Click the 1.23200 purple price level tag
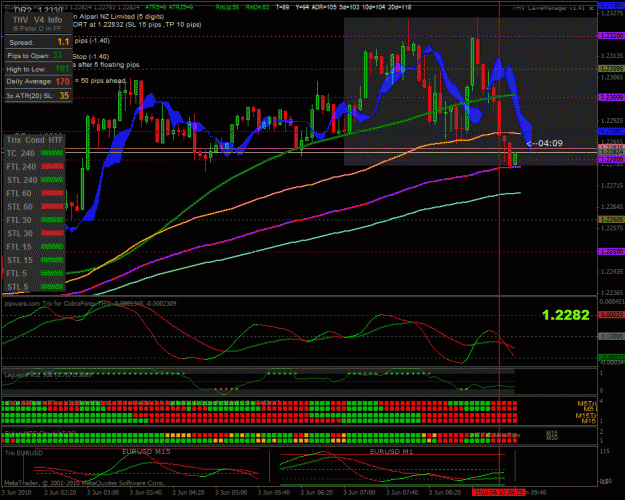This screenshot has height=500, width=625. click(611, 36)
